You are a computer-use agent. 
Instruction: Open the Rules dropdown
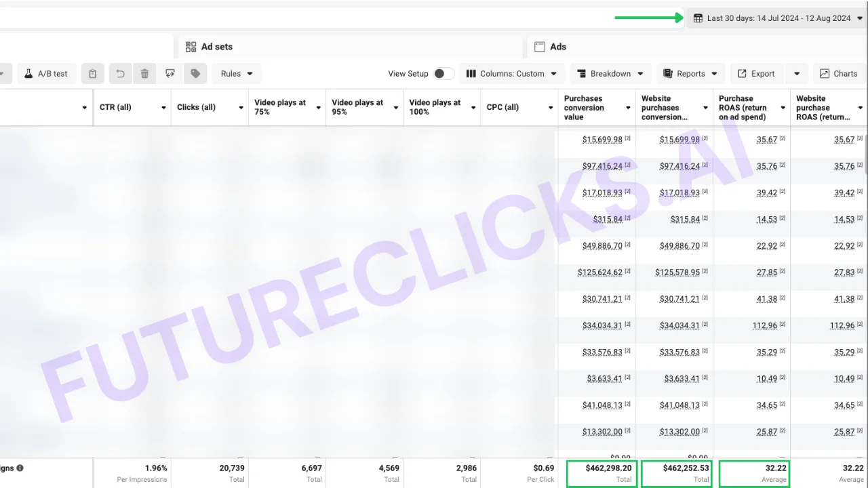pyautogui.click(x=237, y=73)
